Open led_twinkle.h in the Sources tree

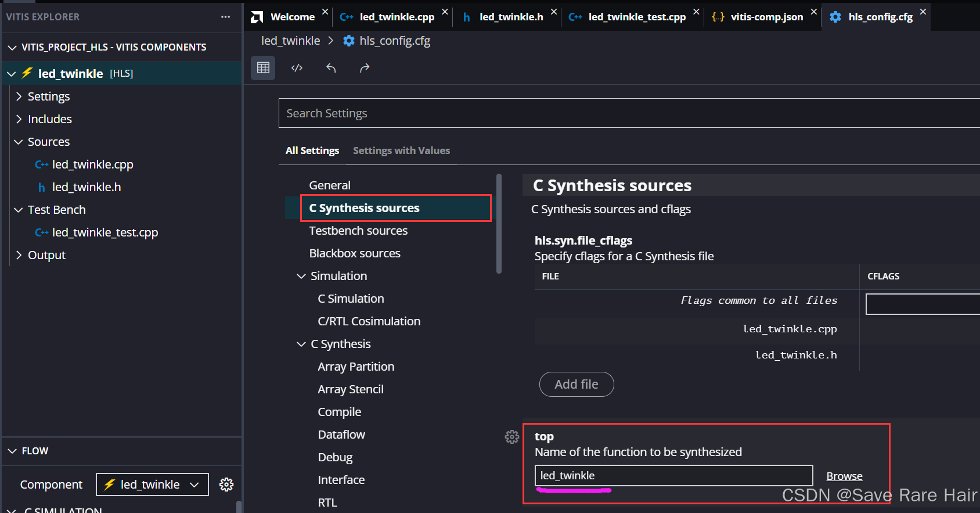point(87,187)
